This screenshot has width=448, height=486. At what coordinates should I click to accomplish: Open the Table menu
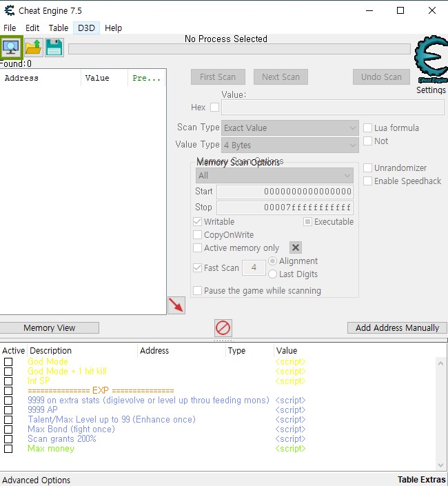58,28
